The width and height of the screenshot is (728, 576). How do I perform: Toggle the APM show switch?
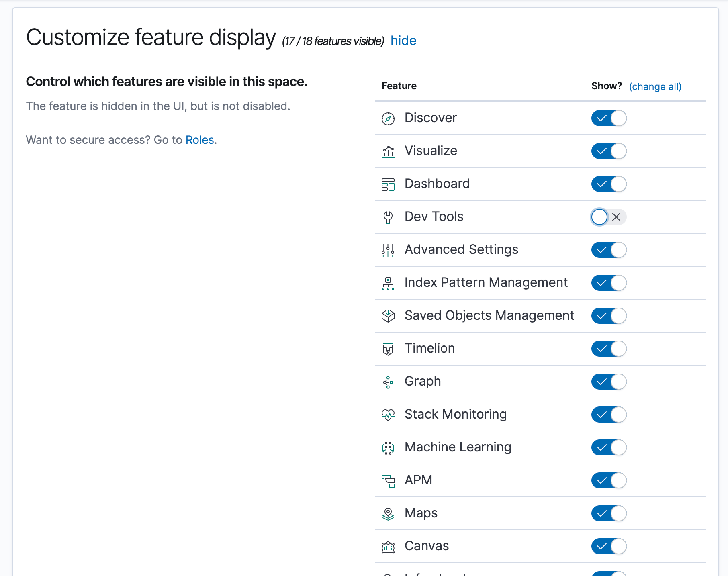click(x=609, y=480)
